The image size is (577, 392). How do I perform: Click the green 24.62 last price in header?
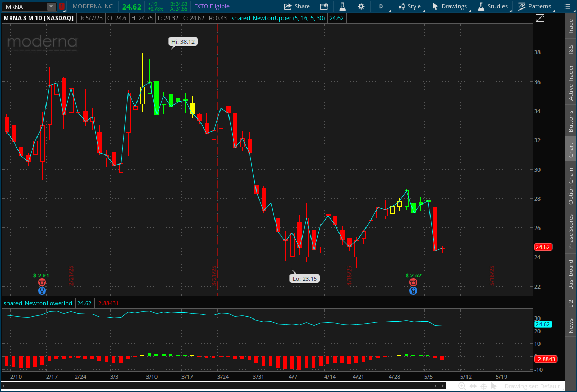132,7
